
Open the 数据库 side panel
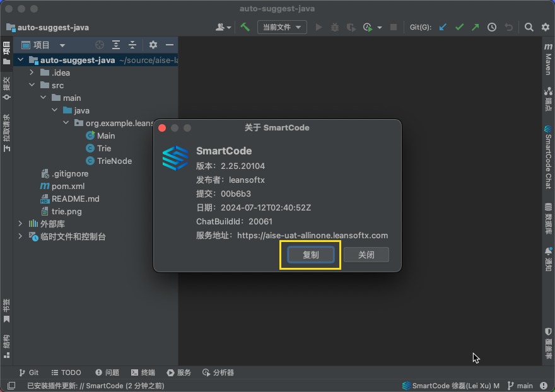[548, 218]
